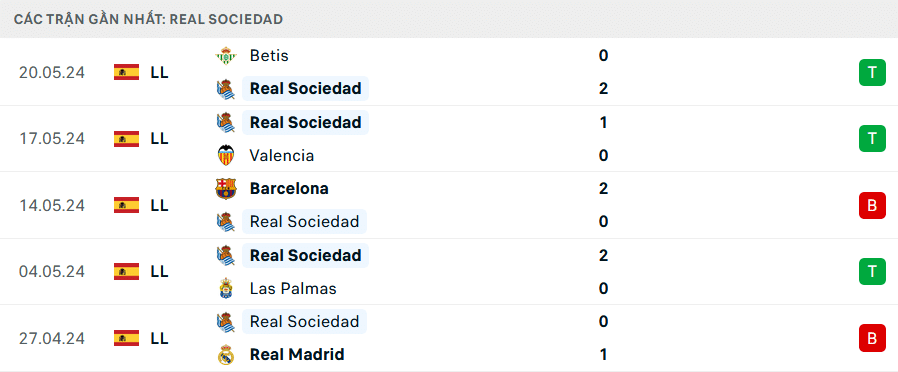Open Las Palmas team link
Screen dimensions: 898x372
coord(293,288)
